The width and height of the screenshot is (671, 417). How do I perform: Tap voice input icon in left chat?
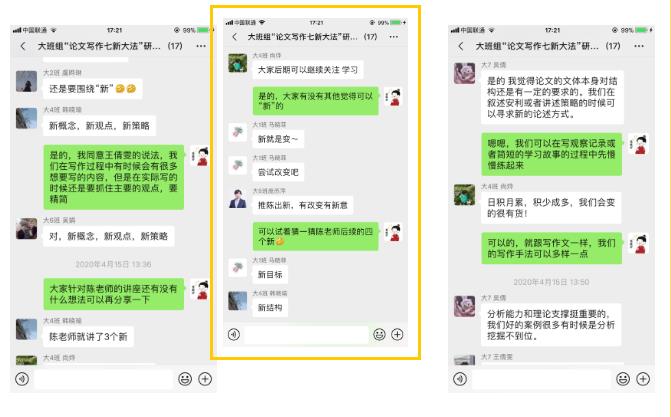tap(22, 379)
